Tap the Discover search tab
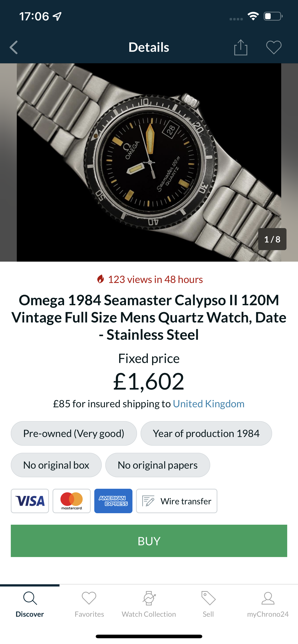Screen dimensions: 298x644 click(x=30, y=604)
